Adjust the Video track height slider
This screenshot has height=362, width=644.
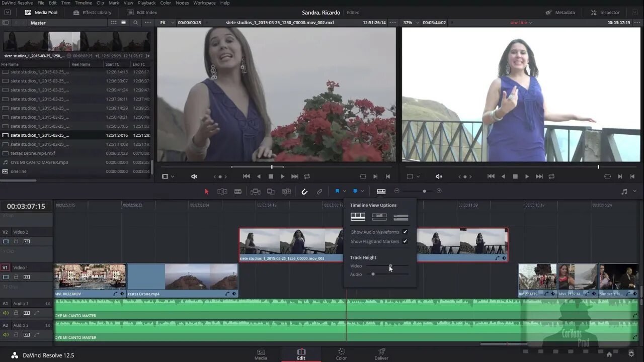tap(390, 266)
